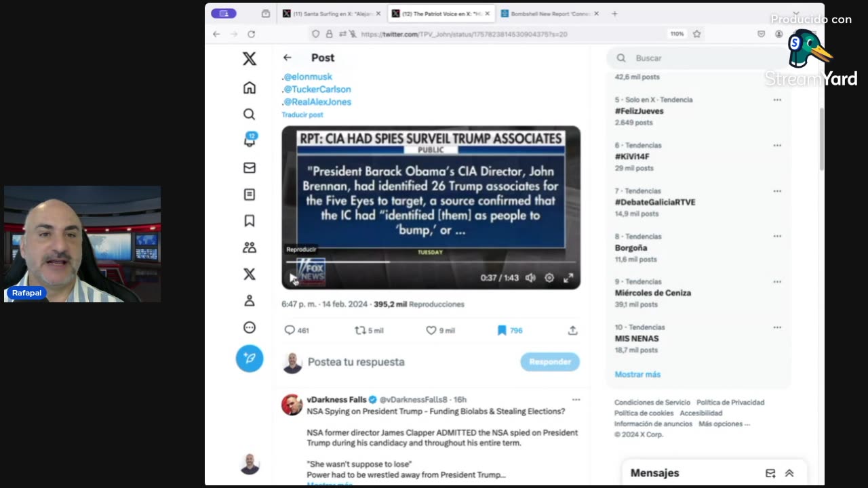Open Communities icon in sidebar
Image resolution: width=868 pixels, height=488 pixels.
(250, 247)
